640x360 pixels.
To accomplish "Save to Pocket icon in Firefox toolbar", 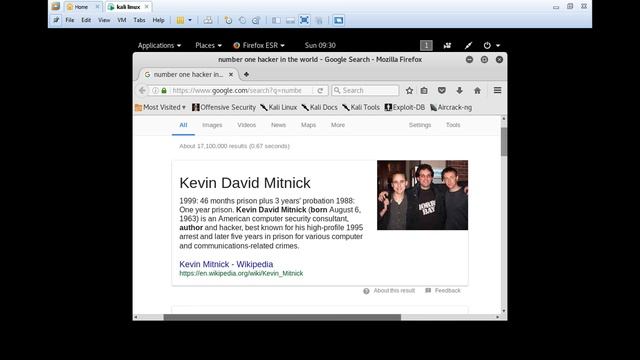I will (442, 91).
